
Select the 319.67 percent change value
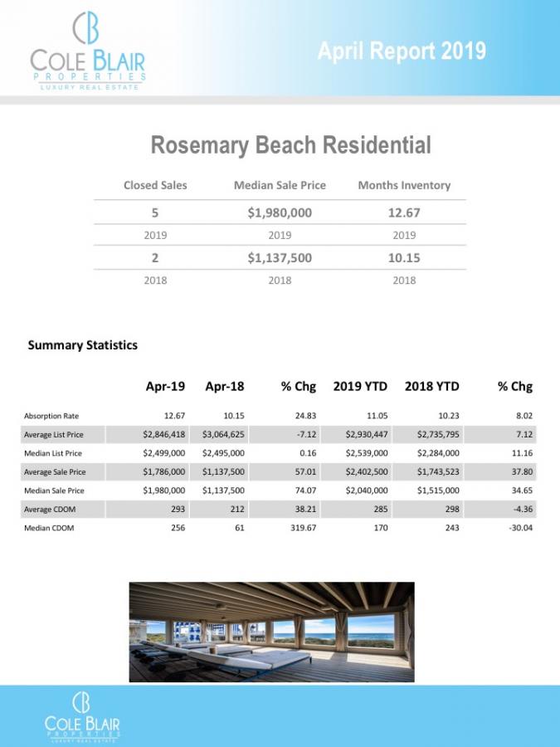pyautogui.click(x=304, y=527)
